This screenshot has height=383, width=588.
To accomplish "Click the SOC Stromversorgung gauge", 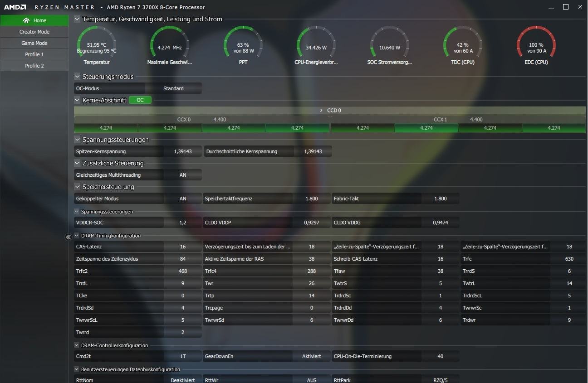I will coord(390,45).
